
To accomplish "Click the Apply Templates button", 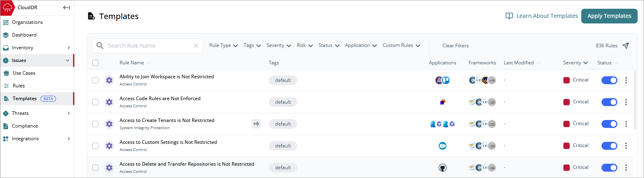I will [609, 16].
